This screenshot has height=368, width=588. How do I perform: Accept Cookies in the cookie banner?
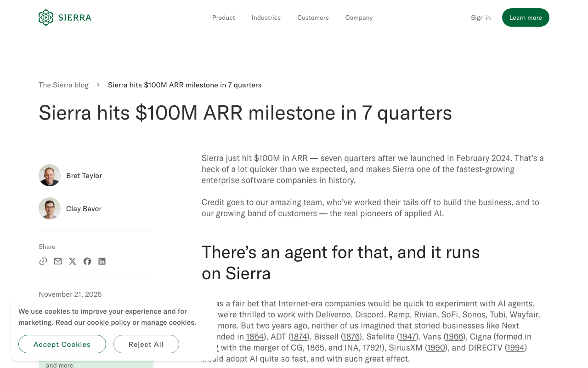(62, 344)
